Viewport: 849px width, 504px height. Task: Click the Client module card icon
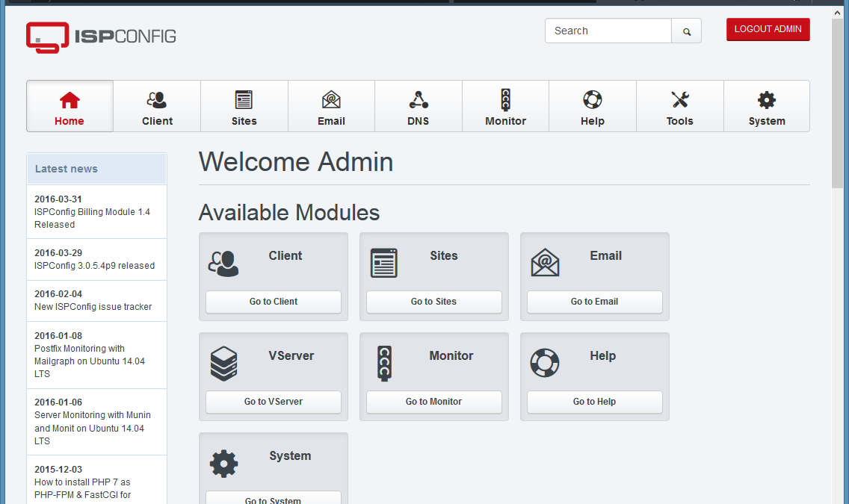[223, 264]
